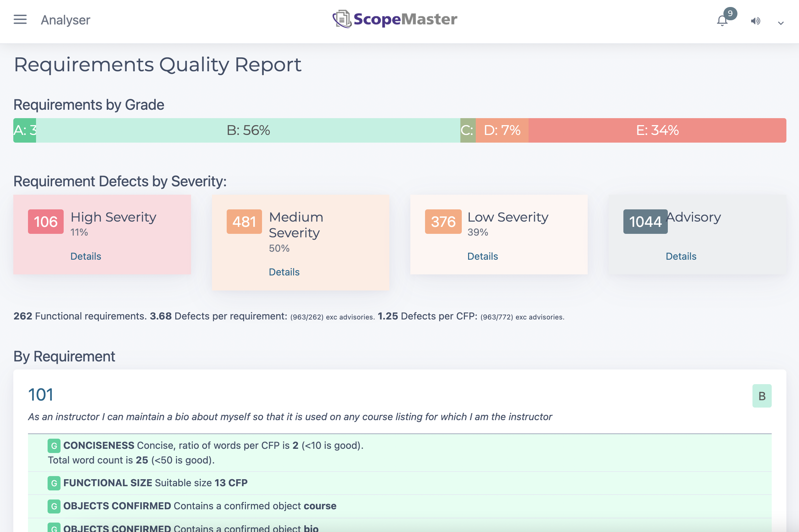Image resolution: width=799 pixels, height=532 pixels.
Task: Open Details for Low Severity defects
Action: (x=482, y=256)
